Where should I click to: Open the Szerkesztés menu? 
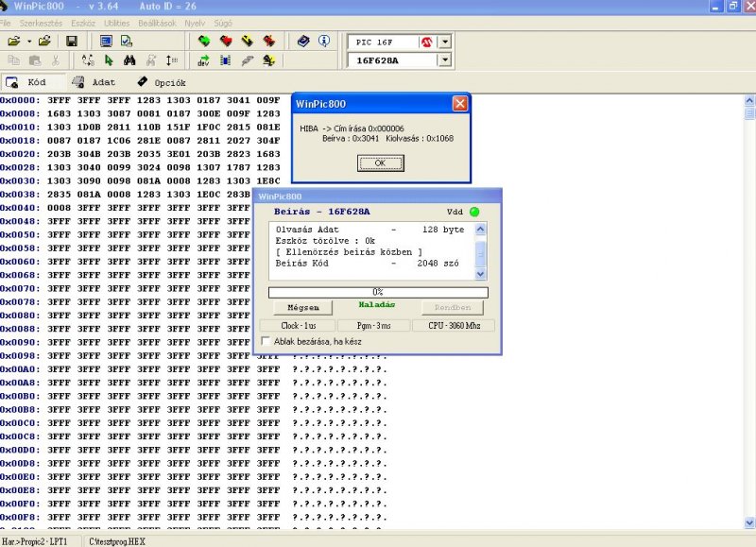point(41,23)
